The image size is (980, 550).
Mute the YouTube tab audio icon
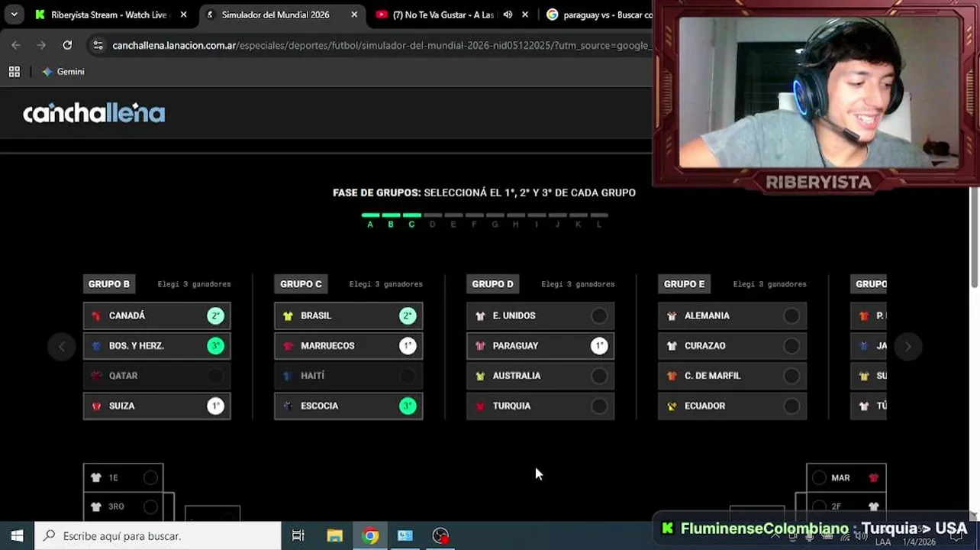[x=508, y=15]
